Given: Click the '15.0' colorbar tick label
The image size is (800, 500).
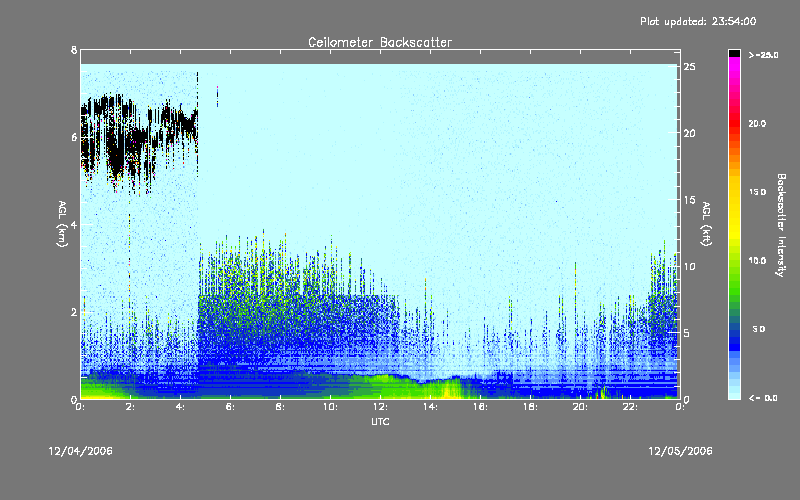Looking at the screenshot, I should coord(757,192).
